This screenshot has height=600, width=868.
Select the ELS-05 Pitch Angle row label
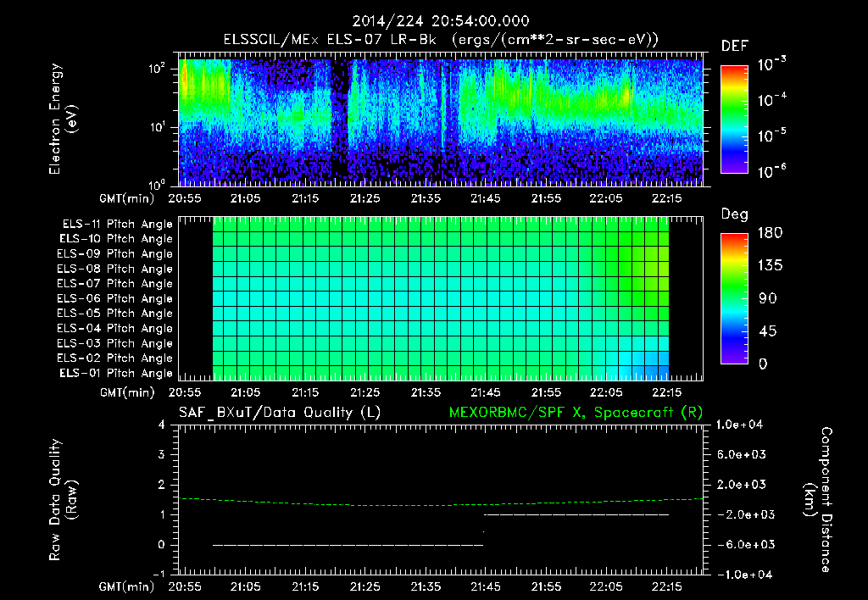click(115, 314)
